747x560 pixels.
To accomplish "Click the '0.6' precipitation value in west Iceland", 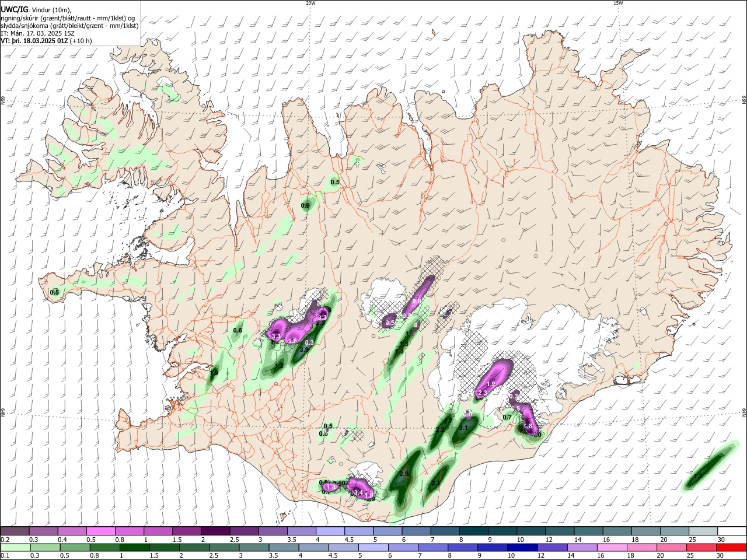I will point(238,331).
